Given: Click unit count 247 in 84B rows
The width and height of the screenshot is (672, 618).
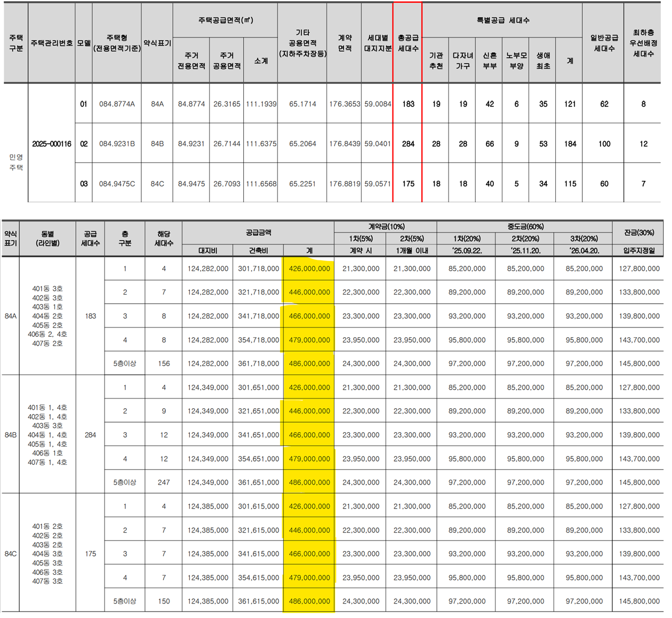Looking at the screenshot, I should click(164, 482).
